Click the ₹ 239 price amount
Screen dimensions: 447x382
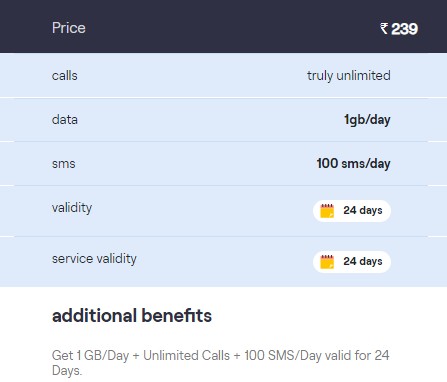click(399, 29)
